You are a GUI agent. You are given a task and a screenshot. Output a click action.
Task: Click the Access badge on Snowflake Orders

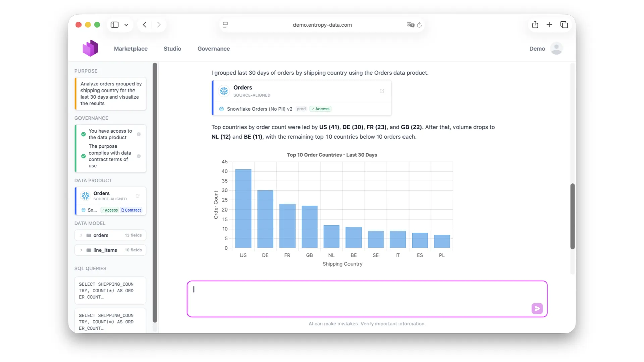pyautogui.click(x=320, y=109)
